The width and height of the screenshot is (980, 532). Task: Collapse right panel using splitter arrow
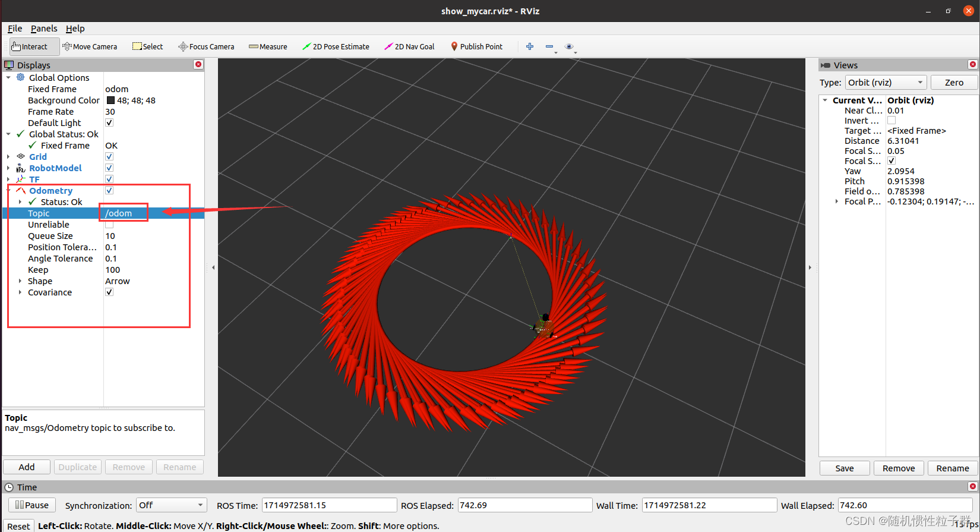coord(810,267)
